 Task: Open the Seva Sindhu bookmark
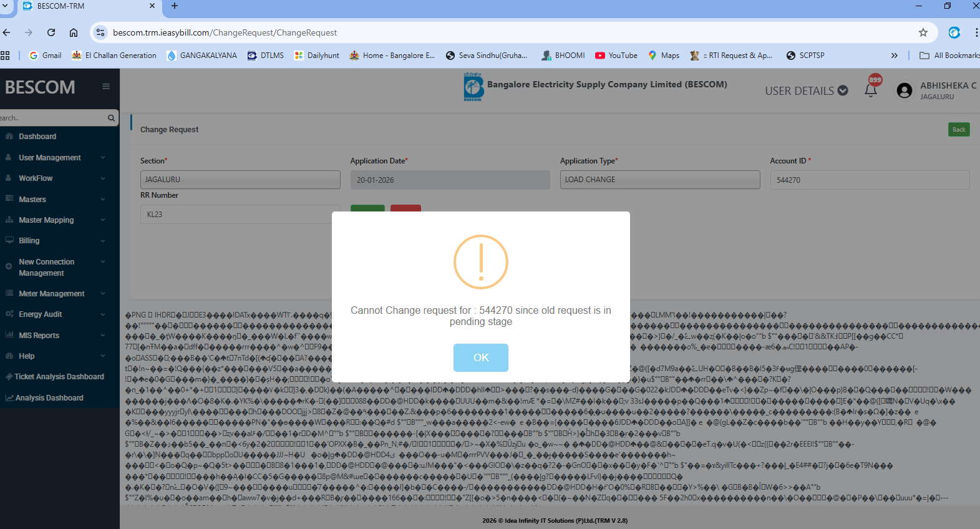[487, 56]
